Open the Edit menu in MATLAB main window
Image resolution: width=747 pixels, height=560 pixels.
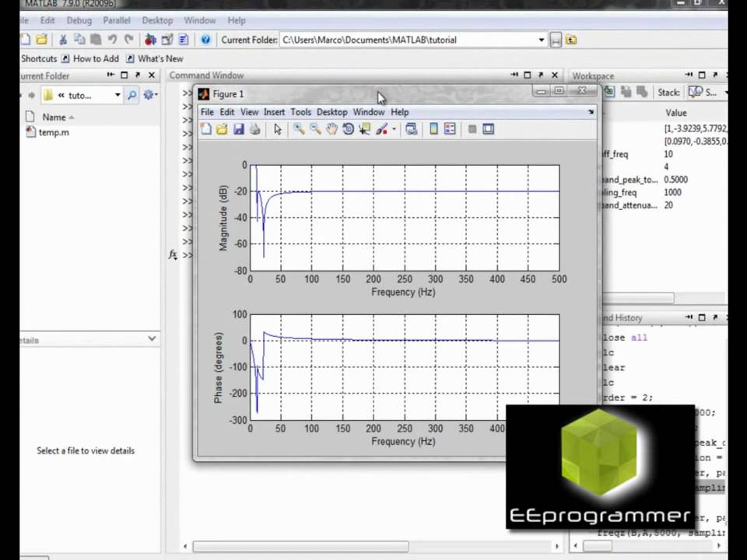pyautogui.click(x=47, y=20)
